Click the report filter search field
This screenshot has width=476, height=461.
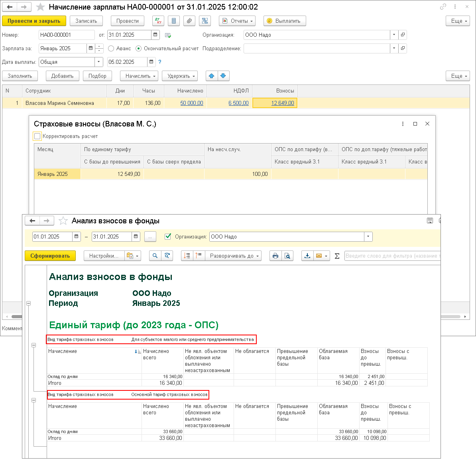tap(392, 256)
